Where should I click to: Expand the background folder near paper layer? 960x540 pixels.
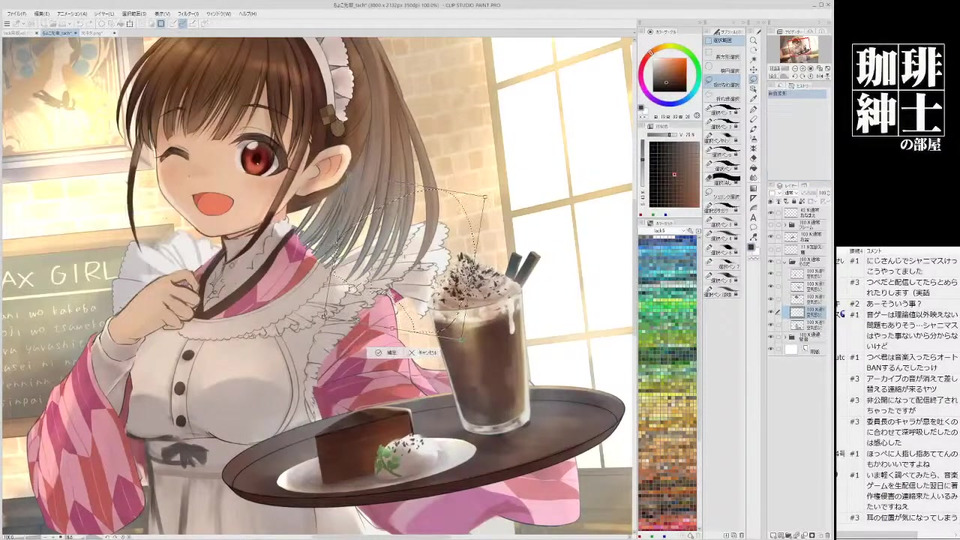coord(785,337)
